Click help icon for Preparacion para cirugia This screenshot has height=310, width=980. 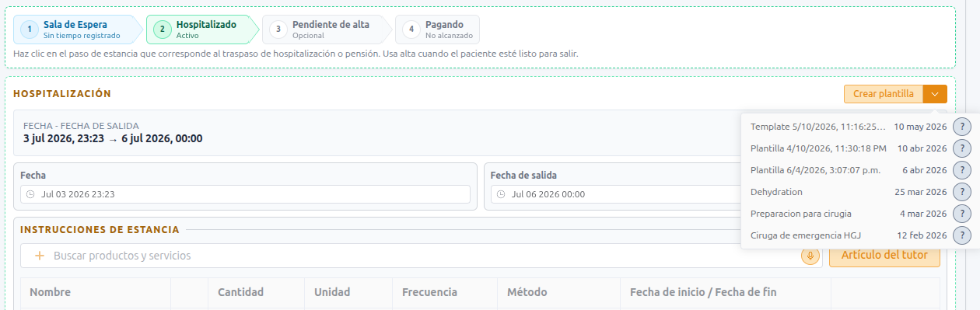click(962, 214)
